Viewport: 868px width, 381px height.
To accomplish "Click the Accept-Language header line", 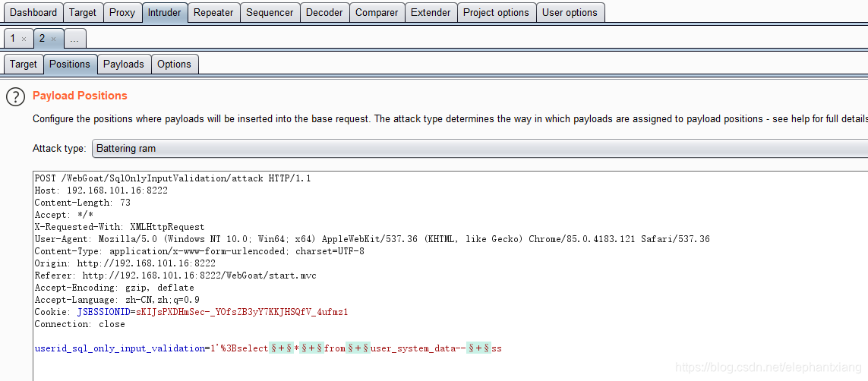I will click(x=117, y=300).
